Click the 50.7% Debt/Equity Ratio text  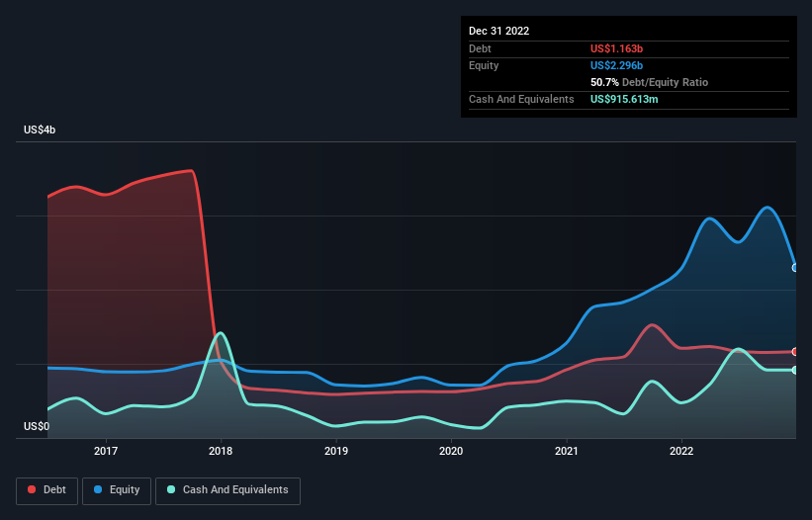tap(649, 82)
